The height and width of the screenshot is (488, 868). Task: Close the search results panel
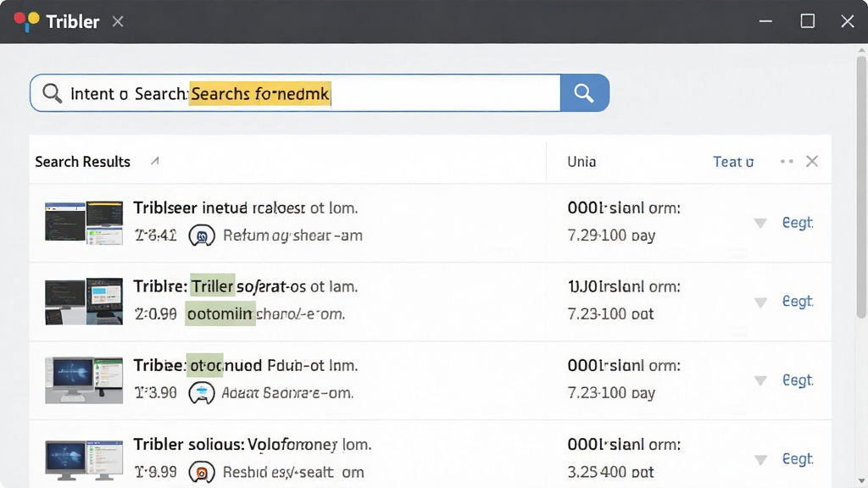[812, 161]
